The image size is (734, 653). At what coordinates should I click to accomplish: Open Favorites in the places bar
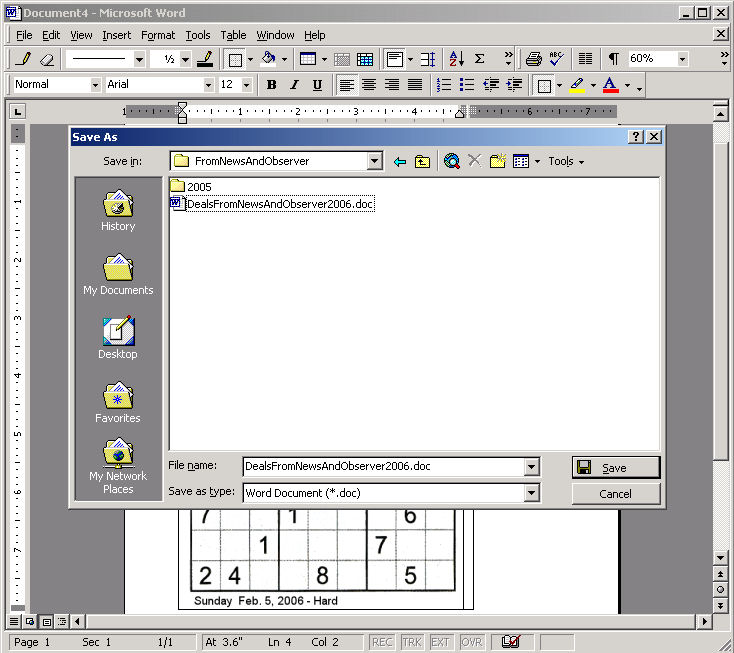tap(118, 402)
